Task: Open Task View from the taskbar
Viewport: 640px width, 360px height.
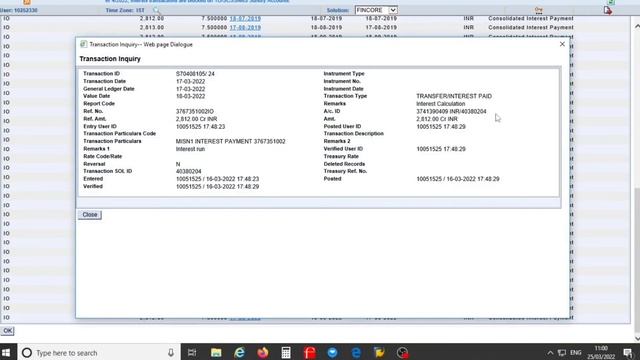Action: [192, 353]
